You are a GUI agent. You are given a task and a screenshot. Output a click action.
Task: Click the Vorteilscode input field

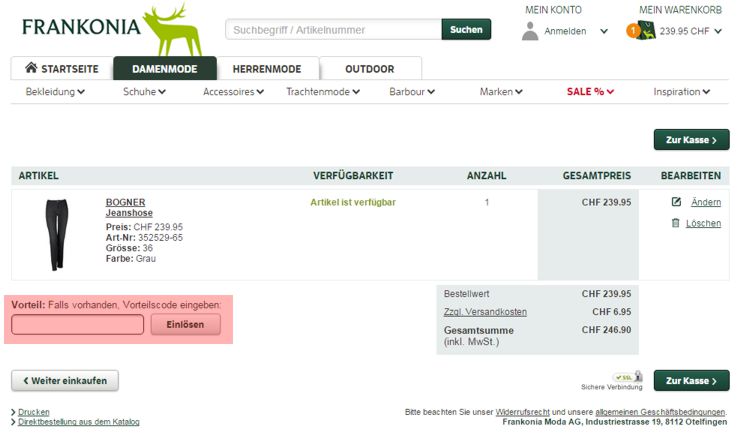(77, 325)
